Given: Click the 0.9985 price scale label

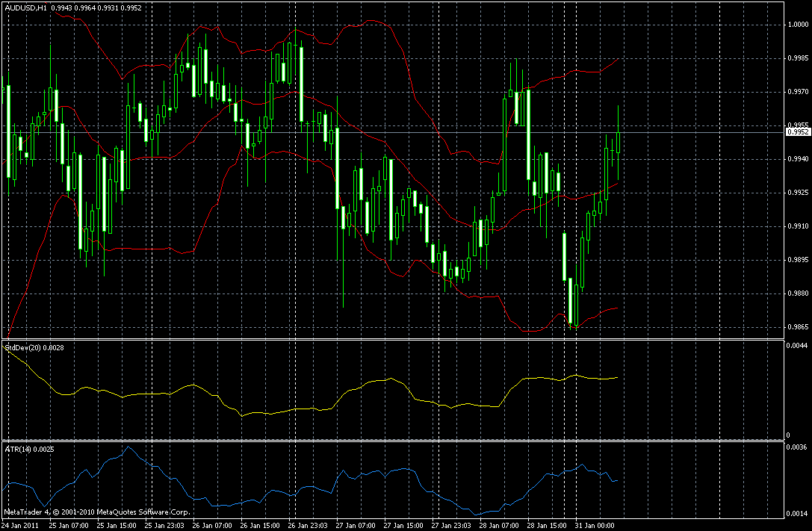Looking at the screenshot, I should click(798, 58).
